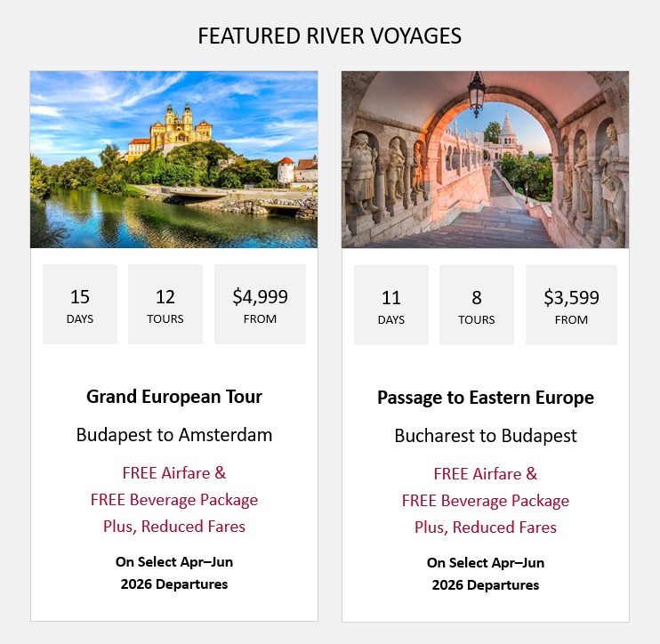Click the Grand European Tour castle photo

173,159
